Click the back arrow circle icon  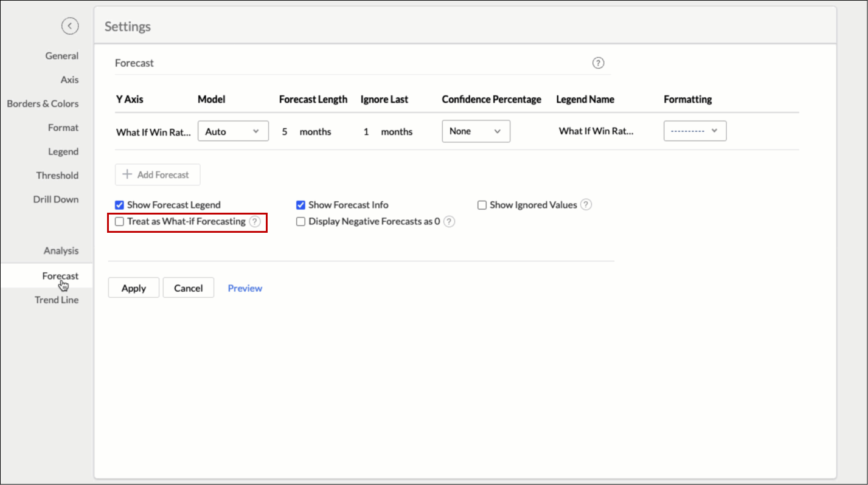(x=70, y=26)
